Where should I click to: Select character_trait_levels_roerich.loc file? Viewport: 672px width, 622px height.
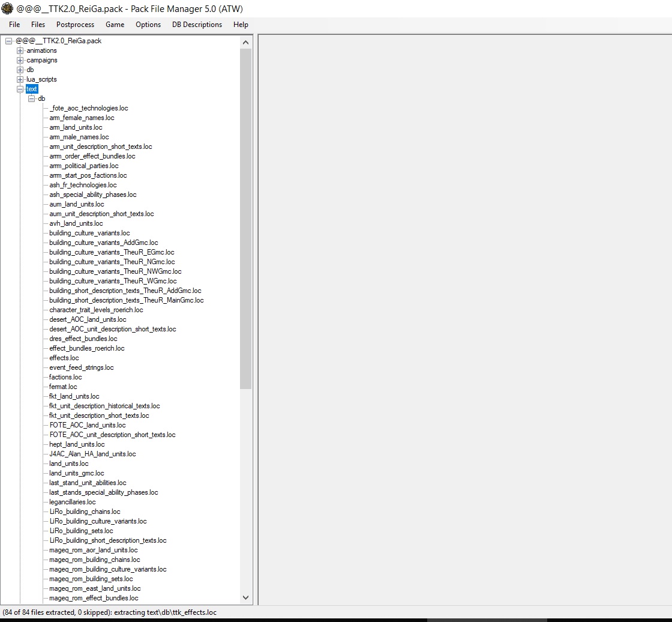[97, 310]
